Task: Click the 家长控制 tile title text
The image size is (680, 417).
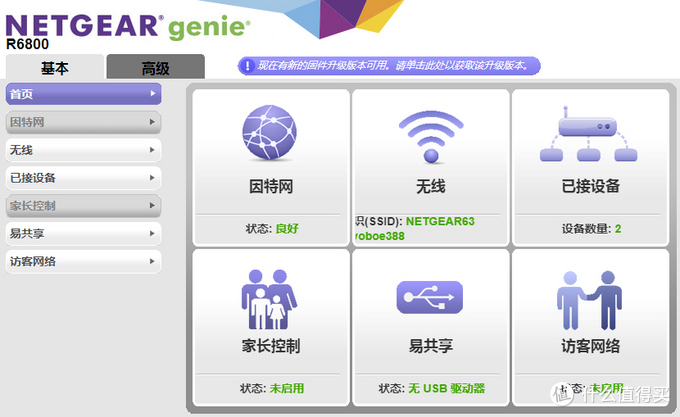Action: [x=271, y=346]
